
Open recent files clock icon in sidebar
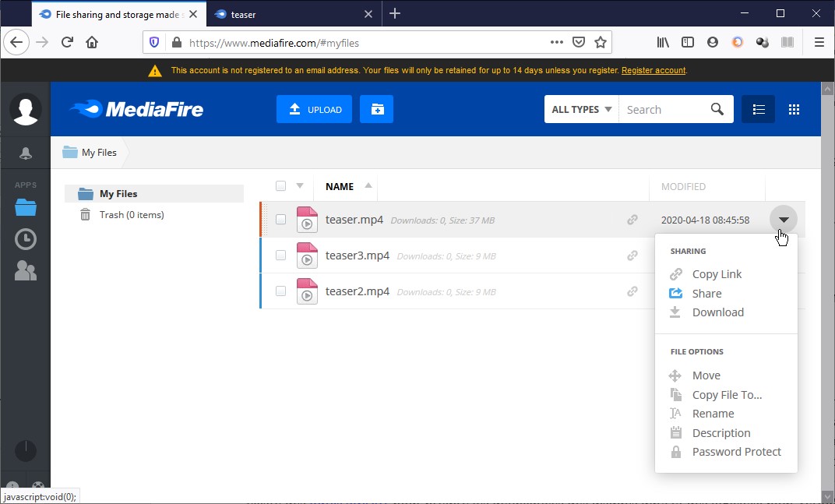26,239
